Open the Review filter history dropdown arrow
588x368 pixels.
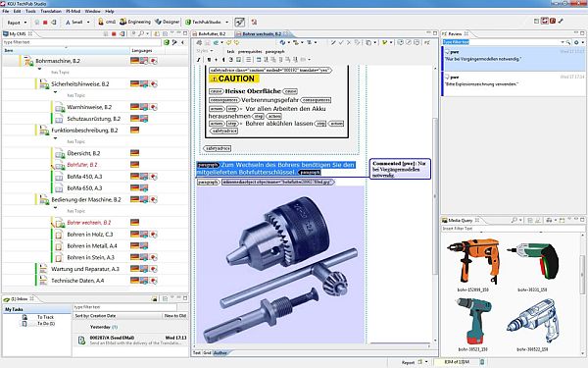coord(563,42)
